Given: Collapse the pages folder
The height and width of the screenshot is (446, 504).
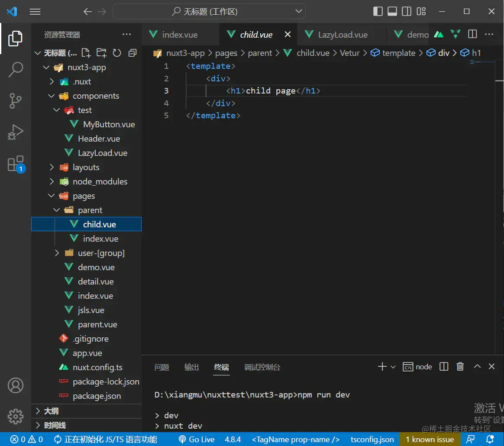Looking at the screenshot, I should [x=52, y=196].
